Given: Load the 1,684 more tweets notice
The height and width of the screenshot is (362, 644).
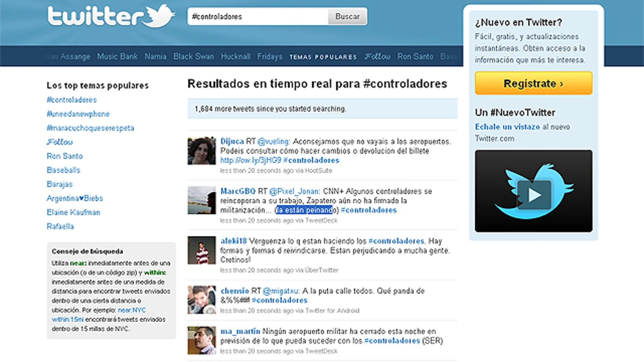Looking at the screenshot, I should click(322, 109).
